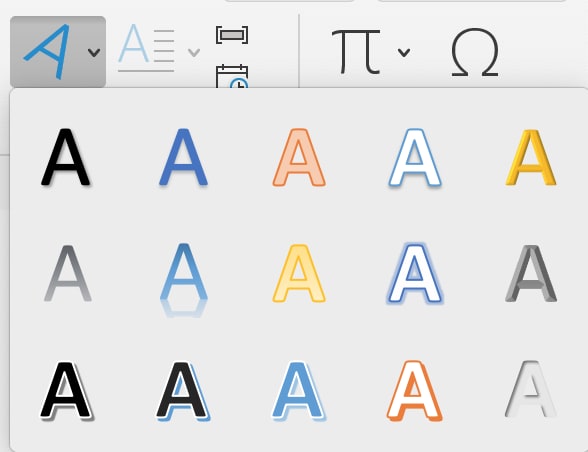The image size is (588, 452).
Task: Choose the white fill light blue outline style
Action: click(x=415, y=157)
